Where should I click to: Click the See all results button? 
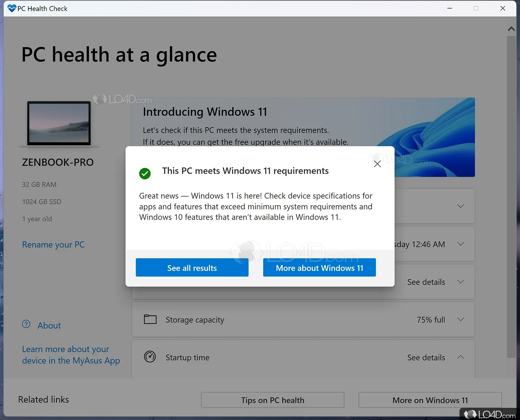click(192, 268)
